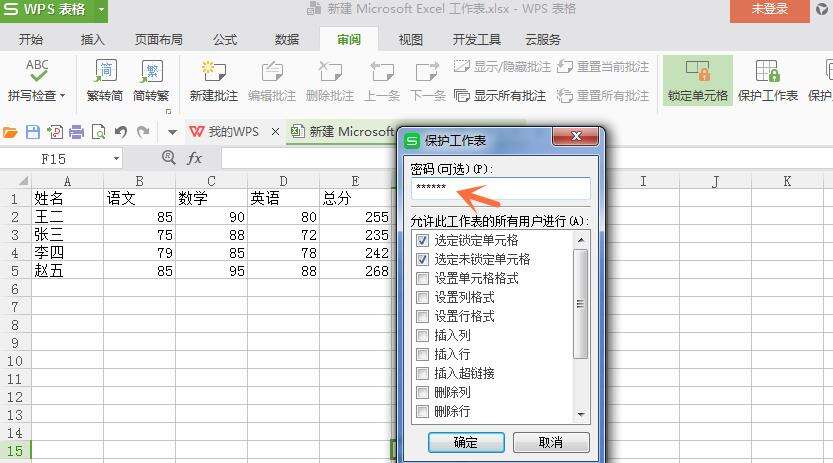The width and height of the screenshot is (833, 463).
Task: Select row 15 header
Action: (x=15, y=451)
